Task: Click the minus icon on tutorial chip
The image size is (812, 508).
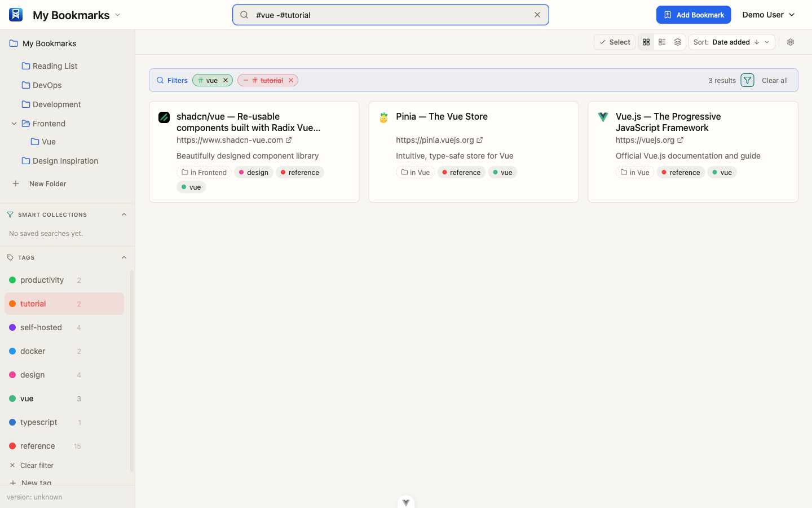Action: point(246,80)
